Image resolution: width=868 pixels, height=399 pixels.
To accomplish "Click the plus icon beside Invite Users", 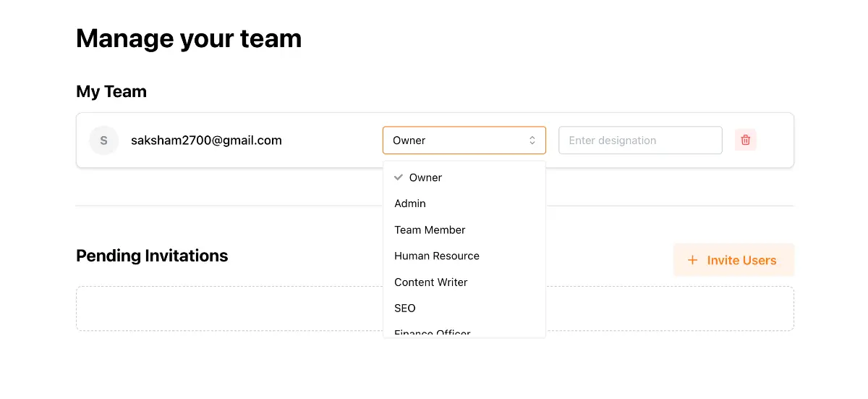I will [x=692, y=260].
